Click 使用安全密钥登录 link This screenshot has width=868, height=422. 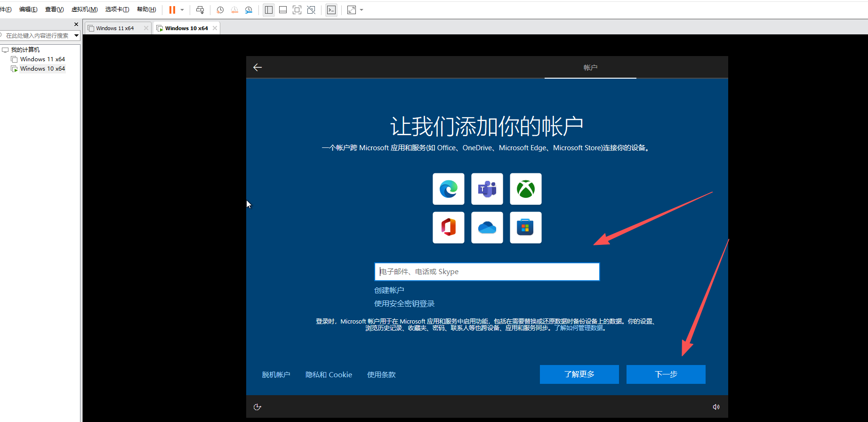click(x=404, y=304)
